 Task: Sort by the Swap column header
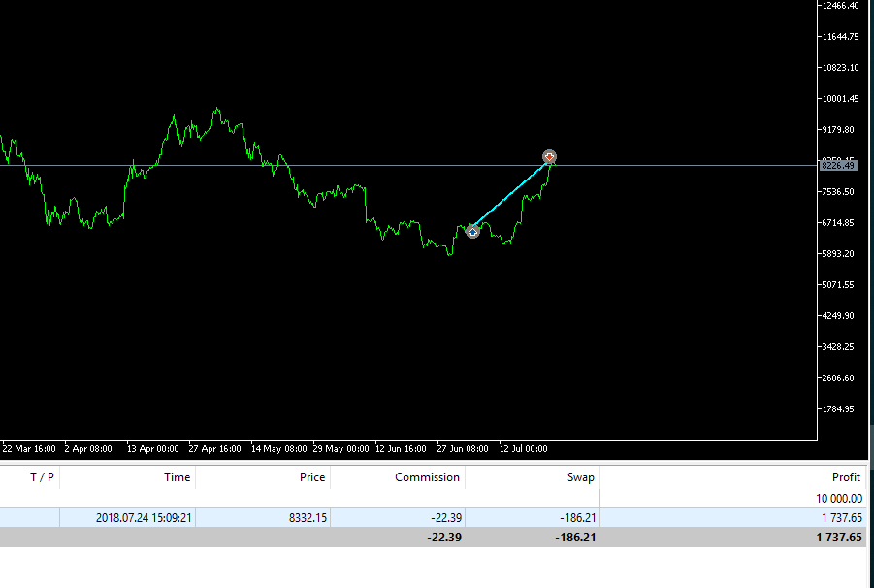click(x=580, y=477)
